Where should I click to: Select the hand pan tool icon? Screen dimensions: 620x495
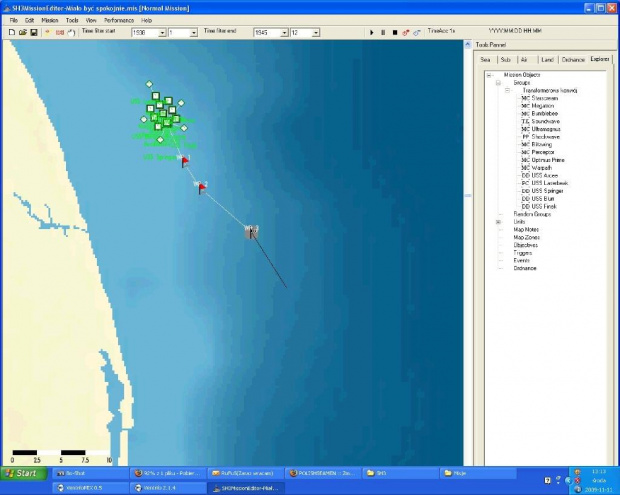[70, 32]
